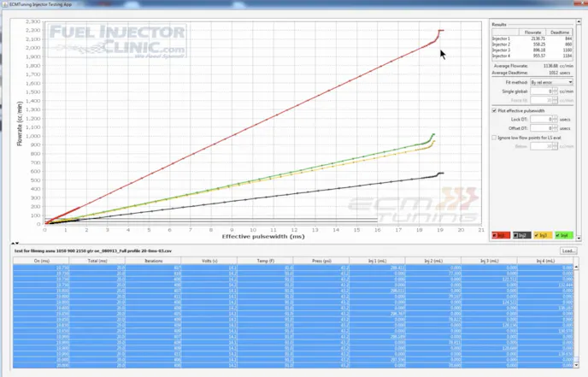Click the Single global stepper arrows

(x=557, y=91)
